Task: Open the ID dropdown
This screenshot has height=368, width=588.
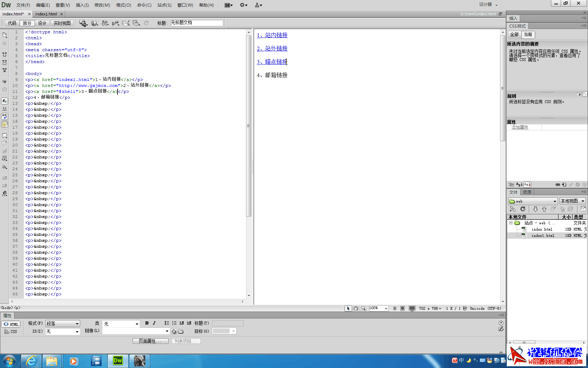Action: (x=63, y=331)
